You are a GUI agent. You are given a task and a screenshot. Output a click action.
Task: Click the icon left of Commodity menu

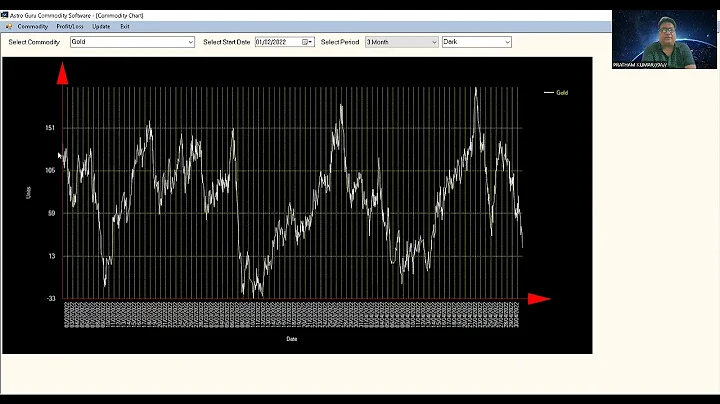9,27
